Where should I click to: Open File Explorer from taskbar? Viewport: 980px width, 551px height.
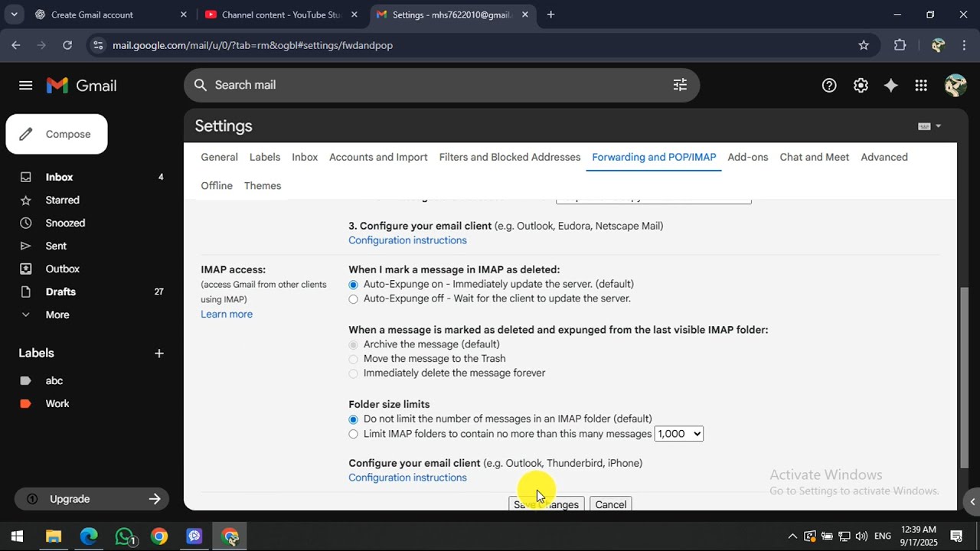click(53, 536)
